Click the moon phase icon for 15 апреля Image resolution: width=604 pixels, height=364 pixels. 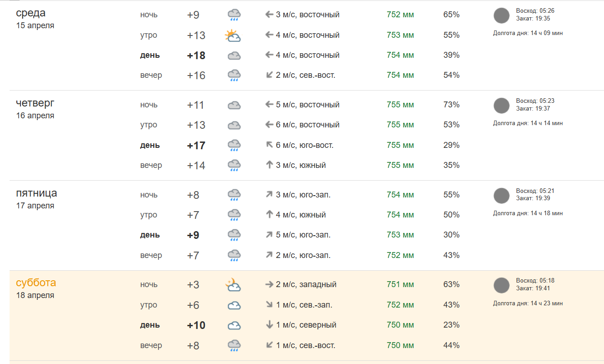pyautogui.click(x=502, y=15)
